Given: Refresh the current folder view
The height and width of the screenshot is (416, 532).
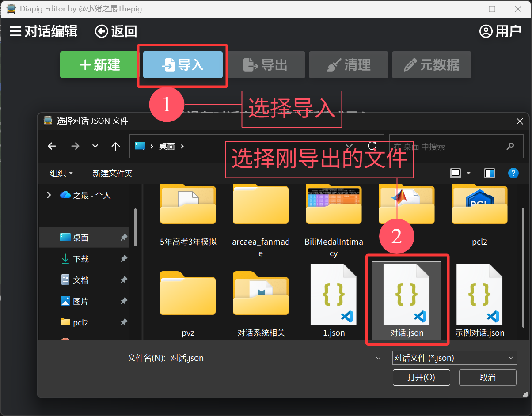Looking at the screenshot, I should (x=372, y=146).
